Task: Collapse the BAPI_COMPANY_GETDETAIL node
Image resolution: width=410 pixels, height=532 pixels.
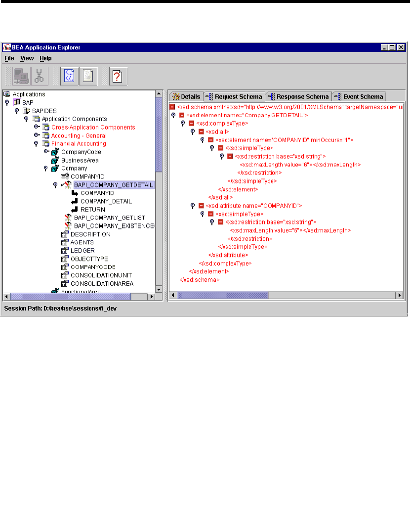Action: tap(55, 185)
